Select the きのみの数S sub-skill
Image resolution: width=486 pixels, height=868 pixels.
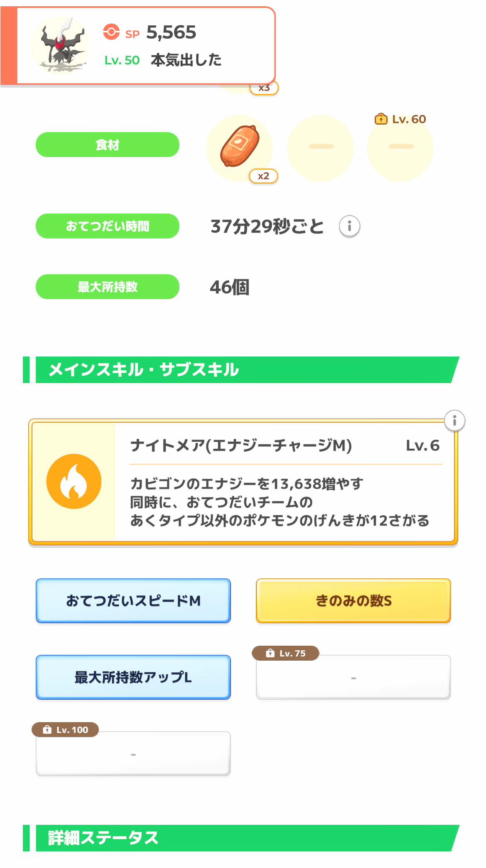[x=353, y=601]
